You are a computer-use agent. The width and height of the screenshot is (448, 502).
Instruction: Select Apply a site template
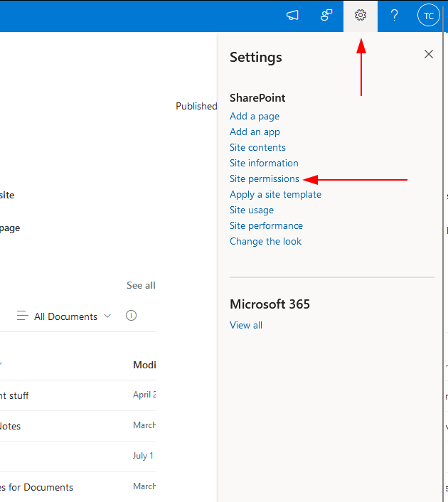point(275,195)
